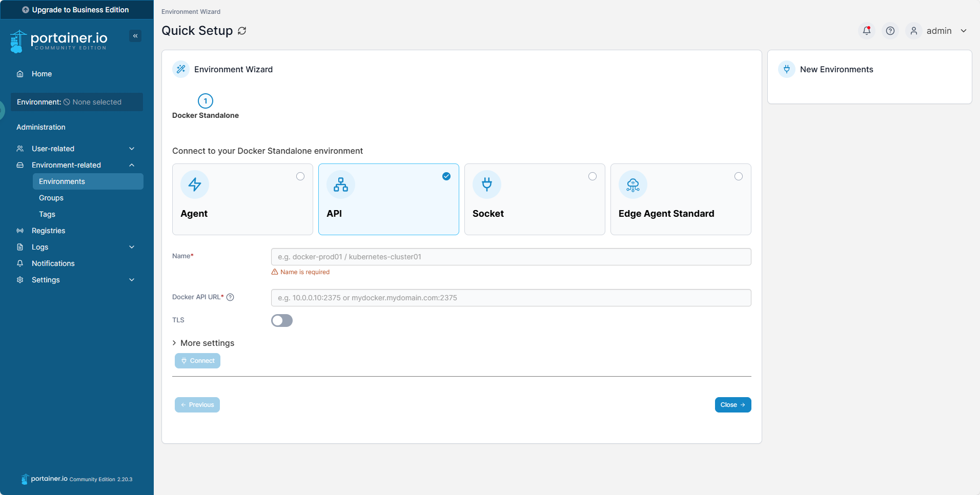The height and width of the screenshot is (495, 980).
Task: Click the Portainer.io logo
Action: point(59,41)
